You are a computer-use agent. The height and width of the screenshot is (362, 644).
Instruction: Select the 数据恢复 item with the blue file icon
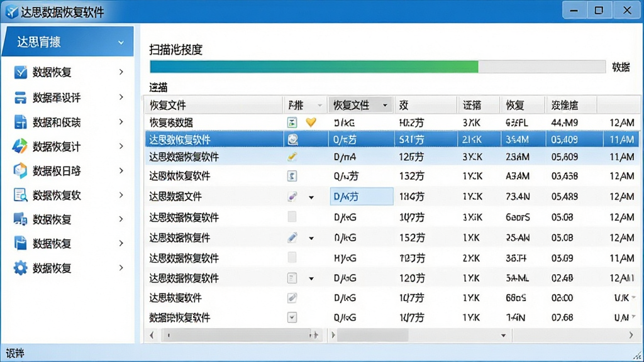pyautogui.click(x=68, y=243)
